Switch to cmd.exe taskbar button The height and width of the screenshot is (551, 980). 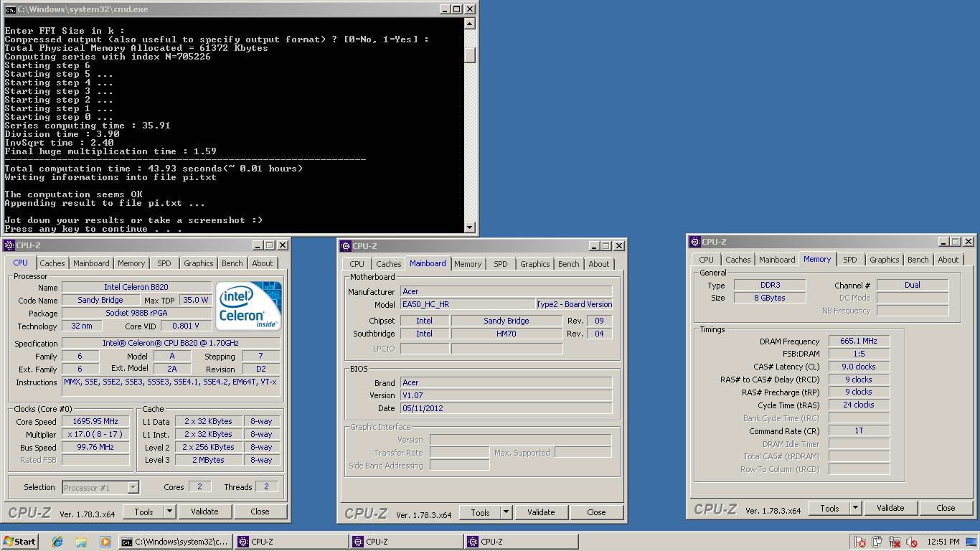click(x=176, y=542)
